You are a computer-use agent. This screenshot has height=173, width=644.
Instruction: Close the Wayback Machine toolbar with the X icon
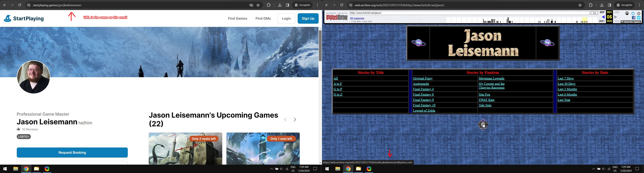(x=638, y=13)
